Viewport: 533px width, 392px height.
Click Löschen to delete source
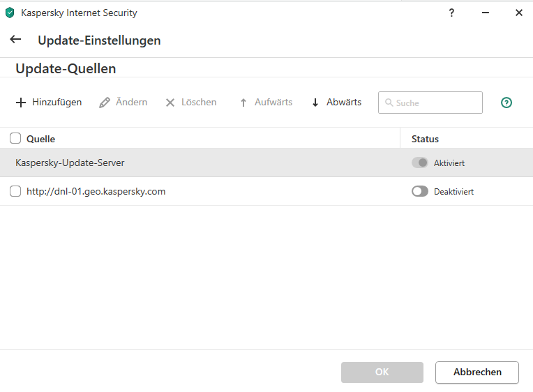coord(190,103)
